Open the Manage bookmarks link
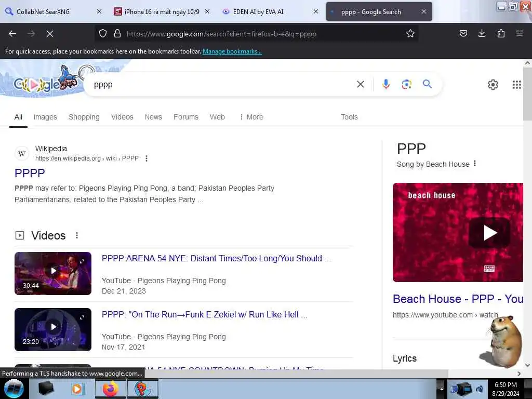This screenshot has width=532, height=399. point(232,51)
